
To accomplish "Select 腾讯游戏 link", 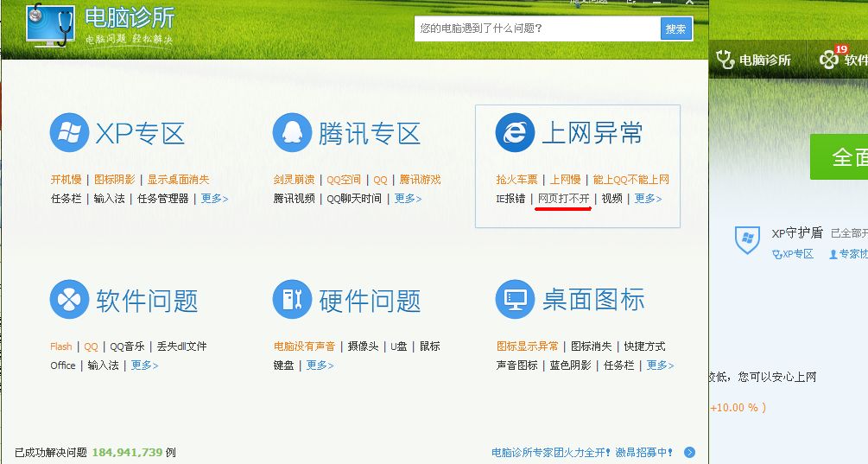I will [x=420, y=180].
